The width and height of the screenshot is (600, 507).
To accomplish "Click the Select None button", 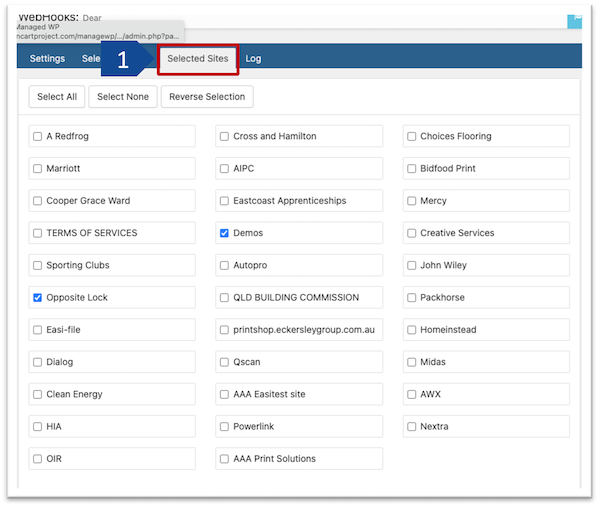I will point(123,97).
